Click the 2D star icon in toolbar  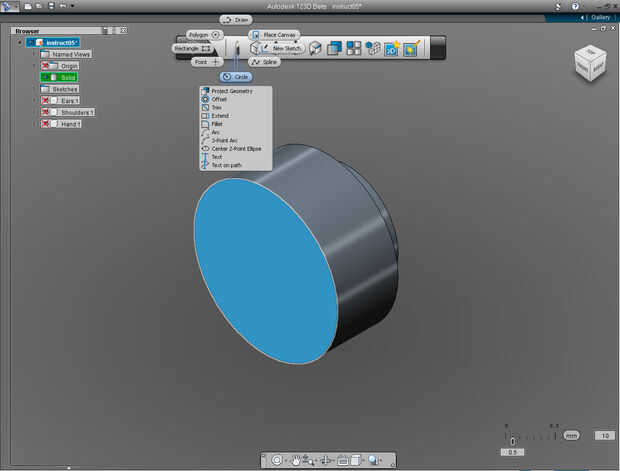392,48
